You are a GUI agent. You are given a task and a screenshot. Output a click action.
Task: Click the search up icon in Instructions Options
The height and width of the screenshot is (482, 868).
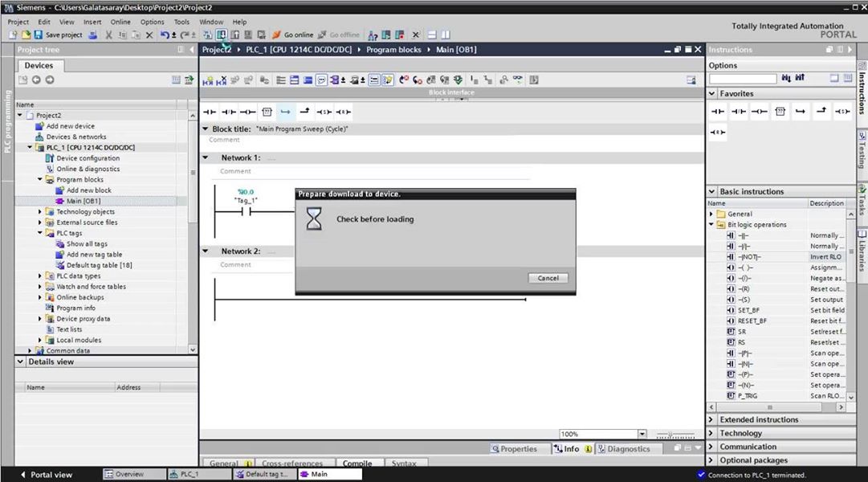[x=800, y=78]
